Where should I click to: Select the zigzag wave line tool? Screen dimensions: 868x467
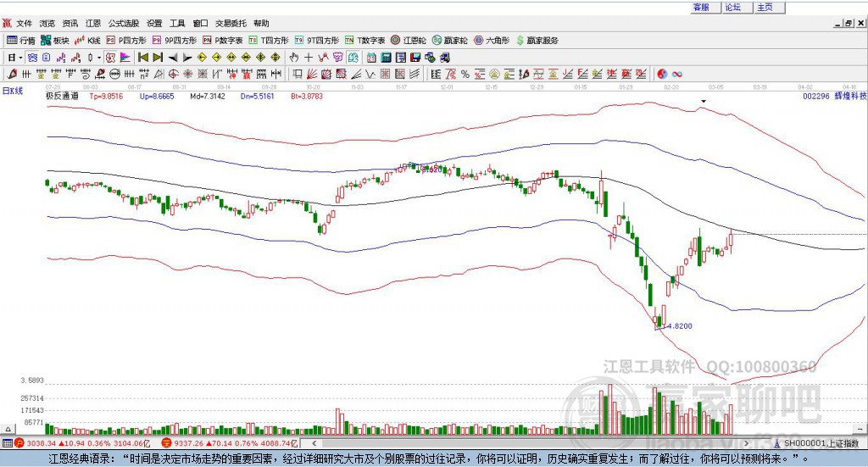(x=370, y=74)
